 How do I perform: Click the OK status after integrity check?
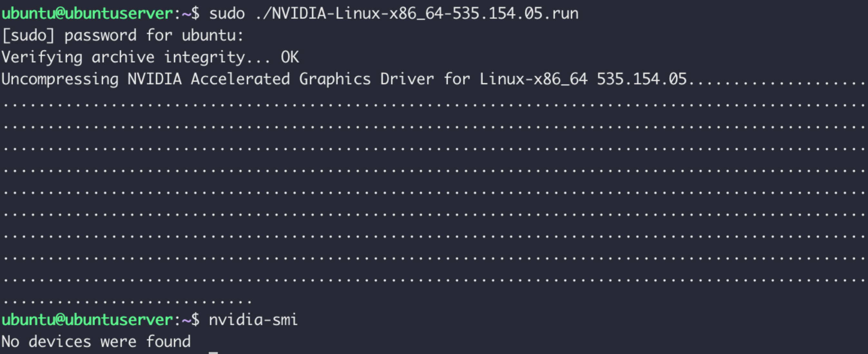point(289,58)
